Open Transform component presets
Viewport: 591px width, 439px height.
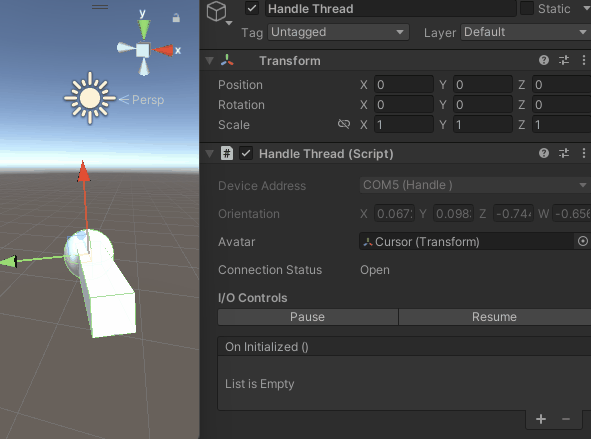click(564, 60)
